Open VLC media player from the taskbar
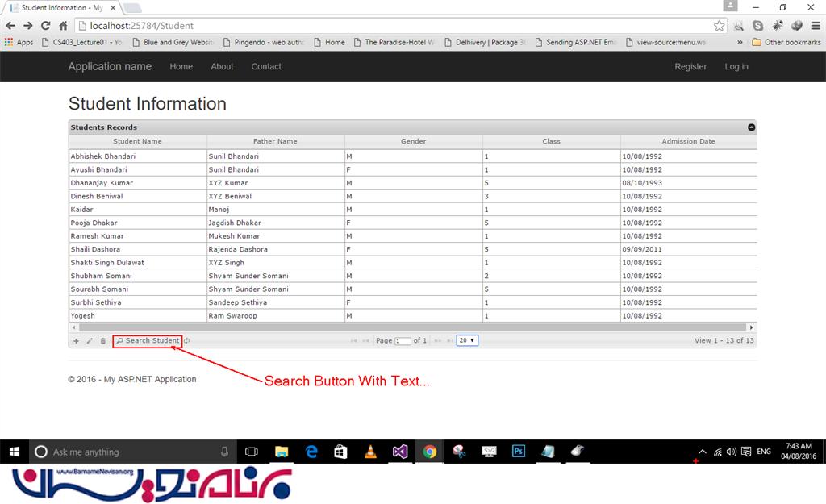 pos(370,452)
